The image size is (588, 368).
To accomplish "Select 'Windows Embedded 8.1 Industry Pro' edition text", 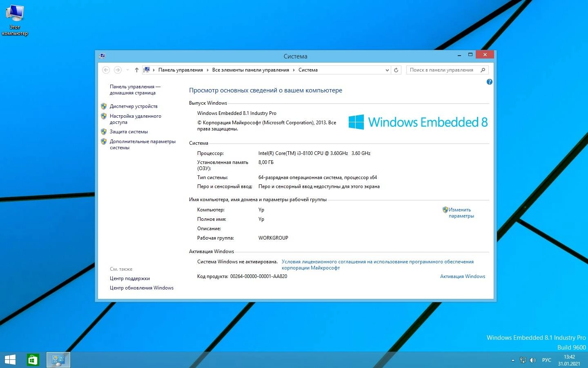I will click(x=237, y=113).
